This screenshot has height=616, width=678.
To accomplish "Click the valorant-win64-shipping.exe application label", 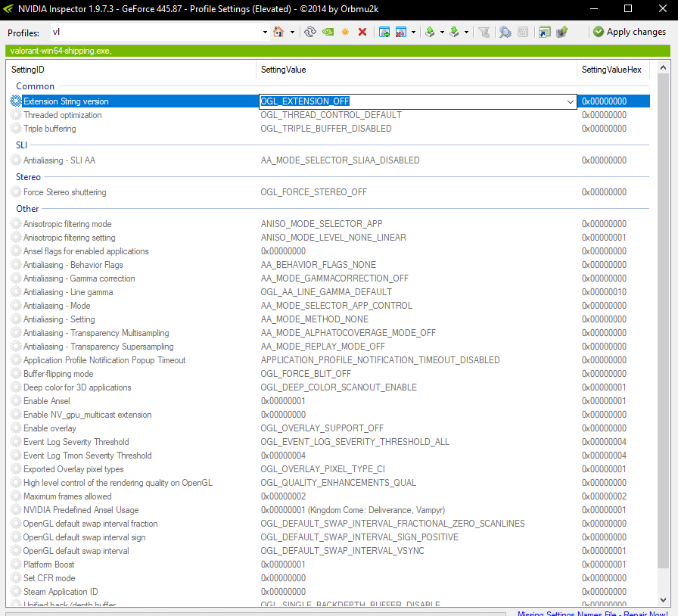I will (x=61, y=51).
